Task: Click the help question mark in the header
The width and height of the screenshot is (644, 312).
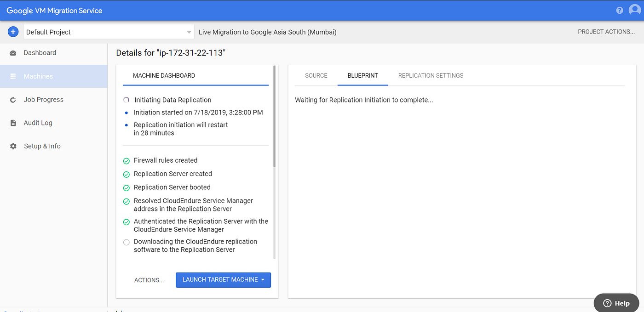Action: click(619, 10)
